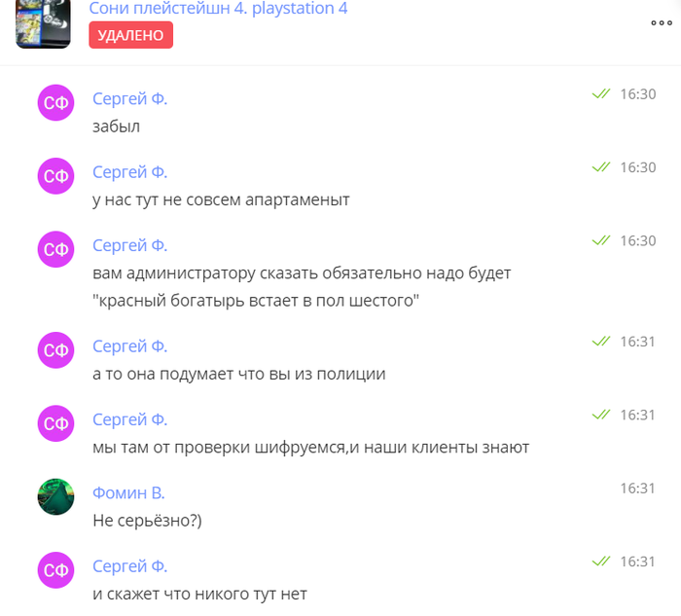Viewport: 681px width, 616px height.
Task: Click read checkmarks on the последнее 16:31 message
Action: [x=601, y=562]
